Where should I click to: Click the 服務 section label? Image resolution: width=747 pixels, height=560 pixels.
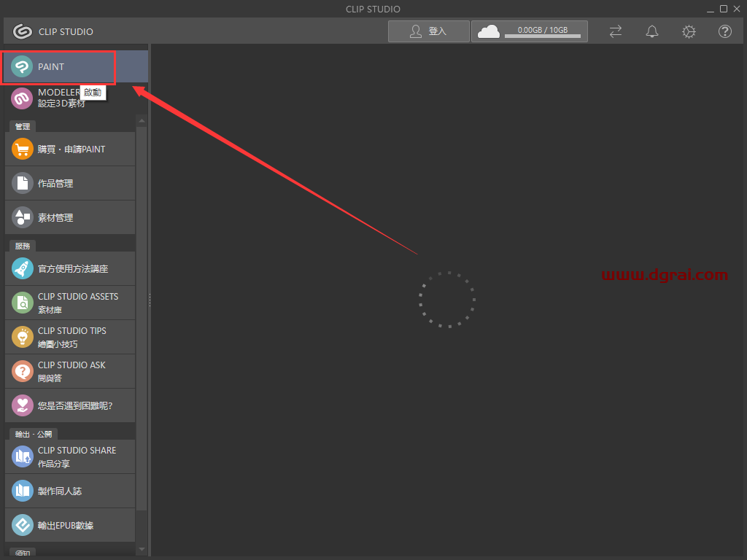(x=23, y=246)
